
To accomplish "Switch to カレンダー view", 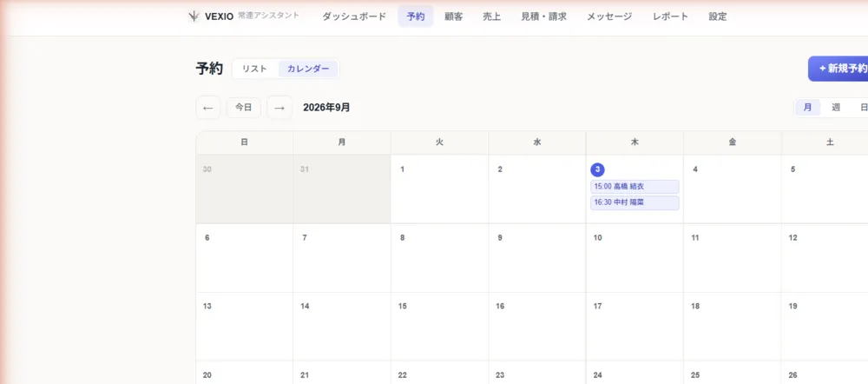I will tap(308, 69).
